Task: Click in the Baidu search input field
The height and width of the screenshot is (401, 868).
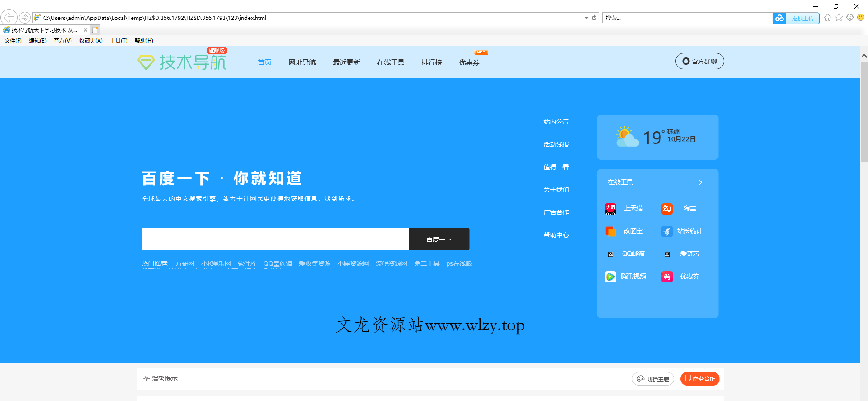Action: [275, 239]
